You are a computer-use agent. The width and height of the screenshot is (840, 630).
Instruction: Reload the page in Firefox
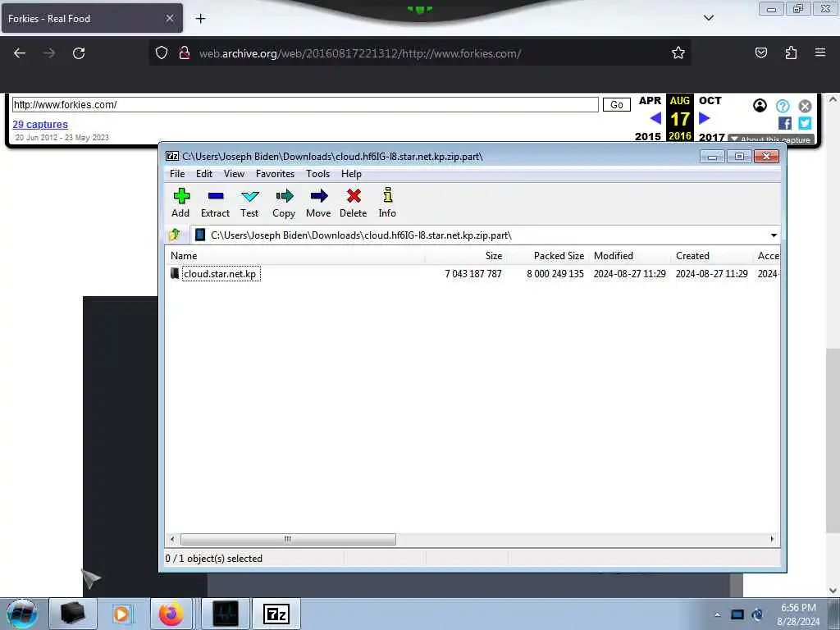[x=79, y=53]
